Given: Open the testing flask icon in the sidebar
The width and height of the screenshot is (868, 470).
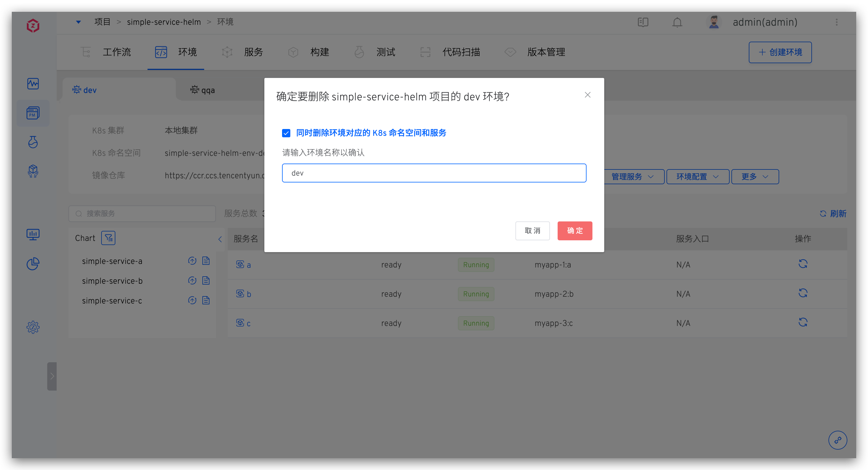Looking at the screenshot, I should [33, 142].
